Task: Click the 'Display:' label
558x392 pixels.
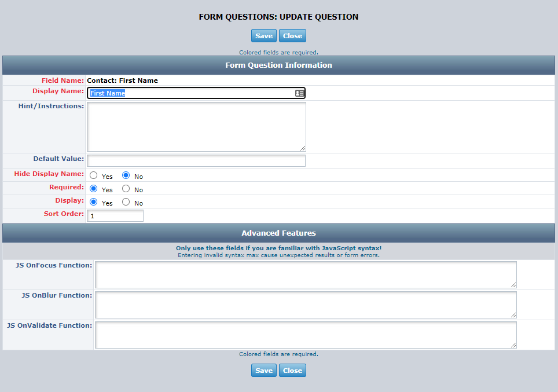Action: [x=69, y=200]
